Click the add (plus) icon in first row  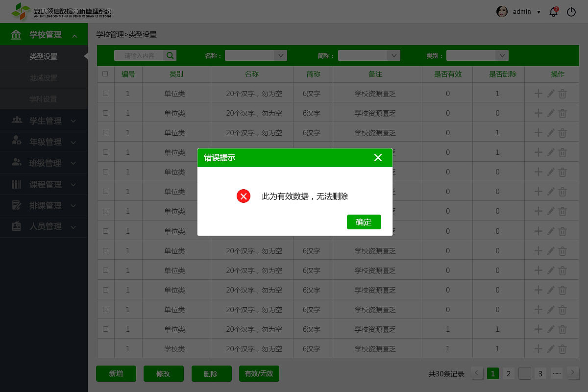point(539,93)
